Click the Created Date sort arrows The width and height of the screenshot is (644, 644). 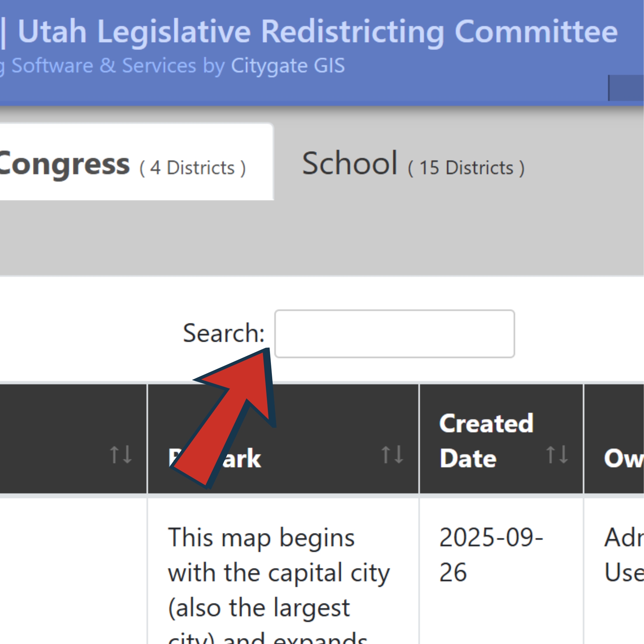[x=557, y=455]
